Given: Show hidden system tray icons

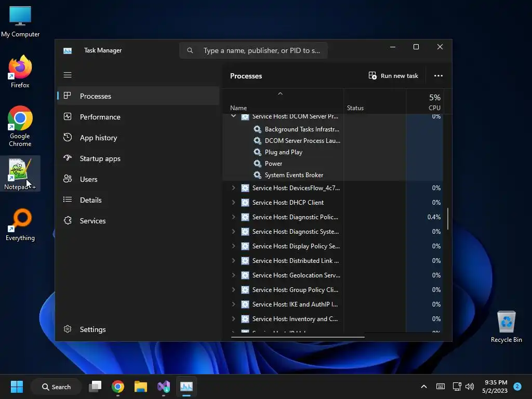Looking at the screenshot, I should tap(424, 387).
